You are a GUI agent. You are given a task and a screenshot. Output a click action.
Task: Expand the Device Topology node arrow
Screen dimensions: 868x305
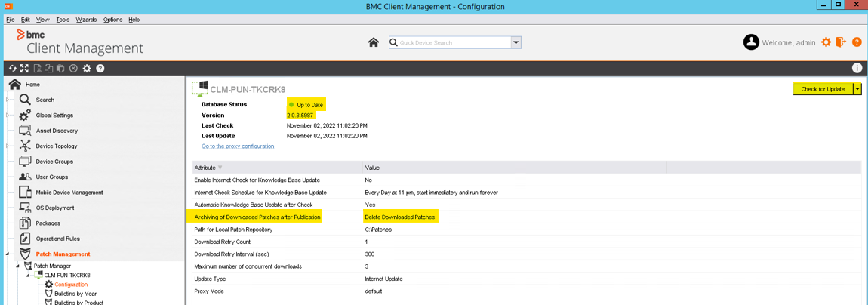8,146
